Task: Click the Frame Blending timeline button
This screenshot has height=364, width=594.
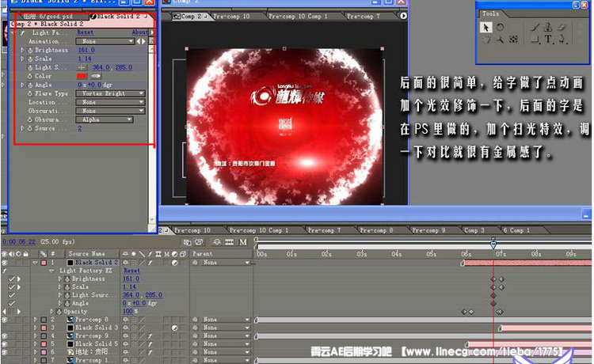Action: click(x=229, y=242)
